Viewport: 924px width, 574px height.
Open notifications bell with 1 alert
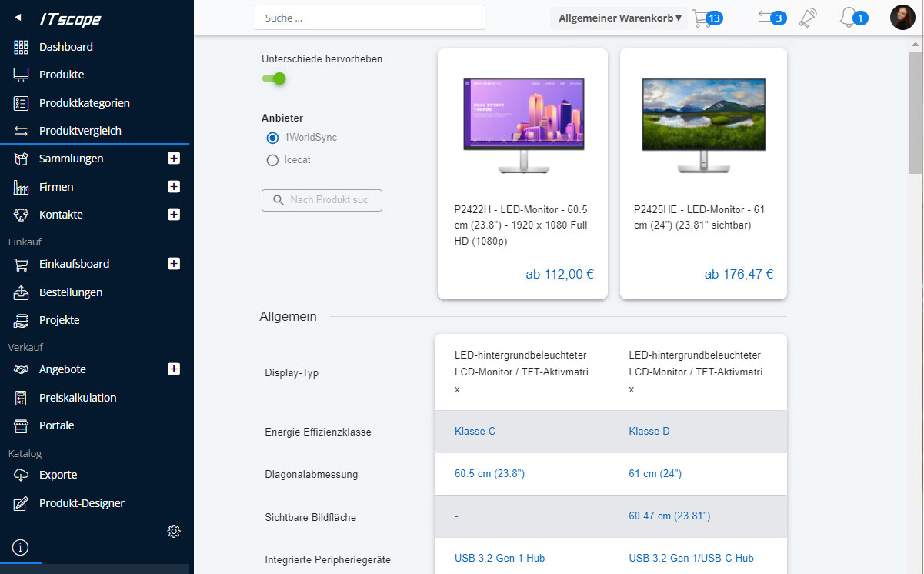[853, 18]
